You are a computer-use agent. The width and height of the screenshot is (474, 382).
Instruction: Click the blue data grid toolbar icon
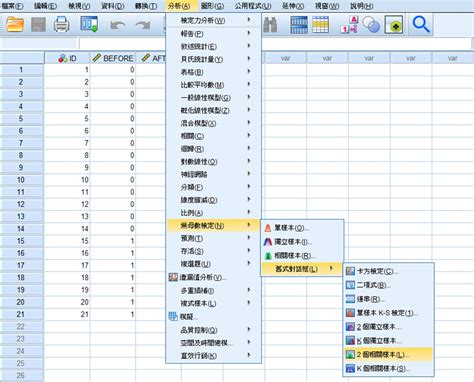tap(299, 25)
